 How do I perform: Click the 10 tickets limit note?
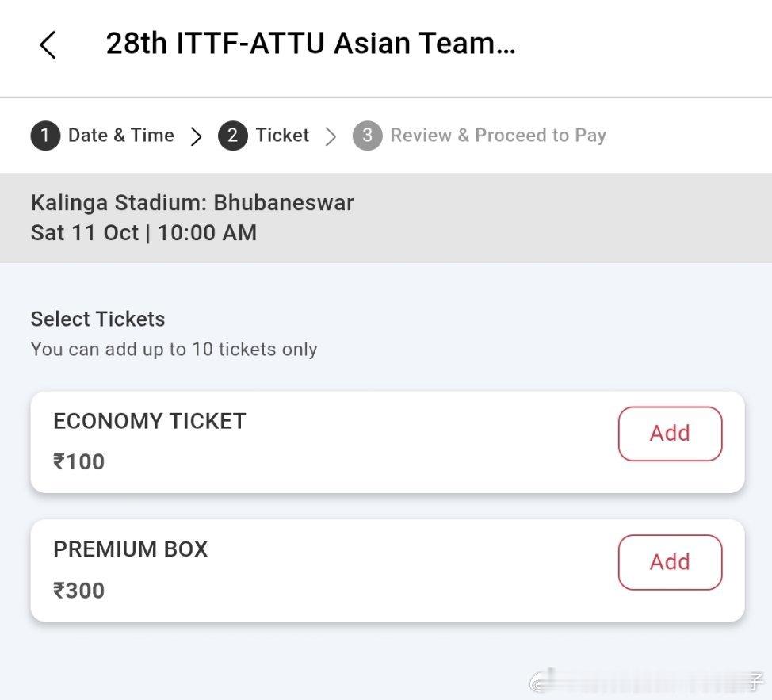pos(174,350)
